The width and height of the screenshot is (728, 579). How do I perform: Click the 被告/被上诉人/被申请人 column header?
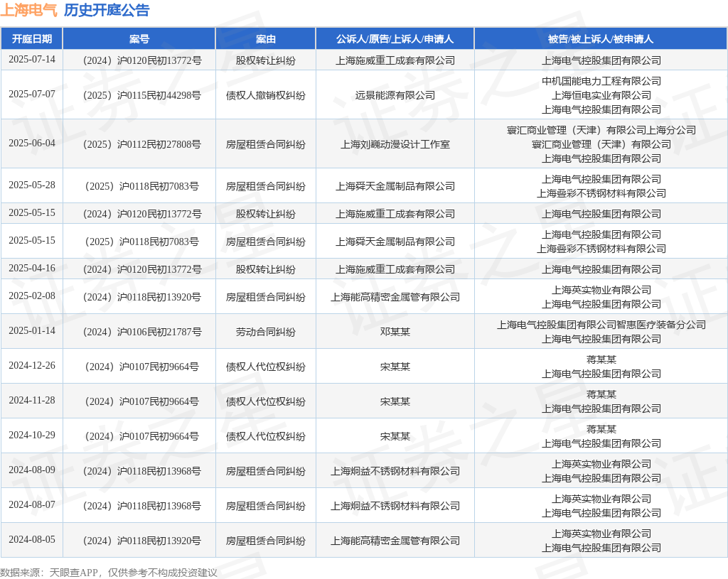[601, 39]
